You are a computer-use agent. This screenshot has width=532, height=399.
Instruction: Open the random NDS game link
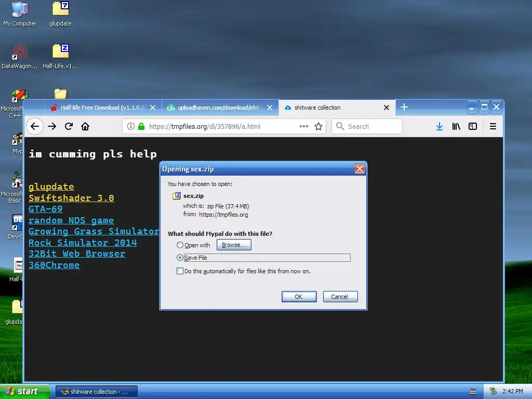click(x=71, y=220)
